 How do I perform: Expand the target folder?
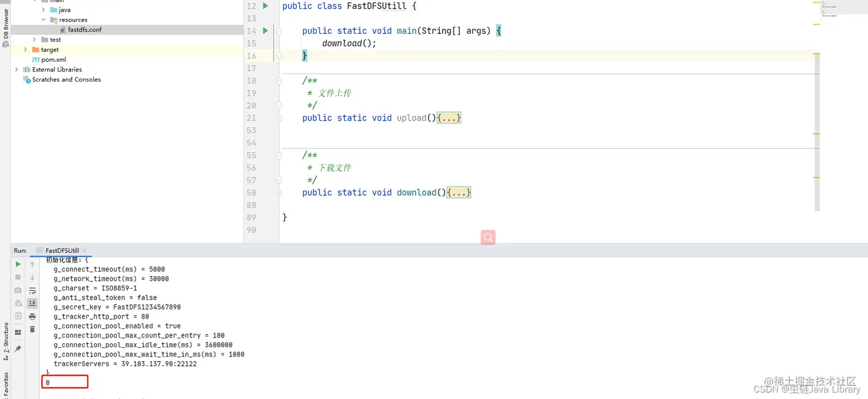tap(25, 49)
